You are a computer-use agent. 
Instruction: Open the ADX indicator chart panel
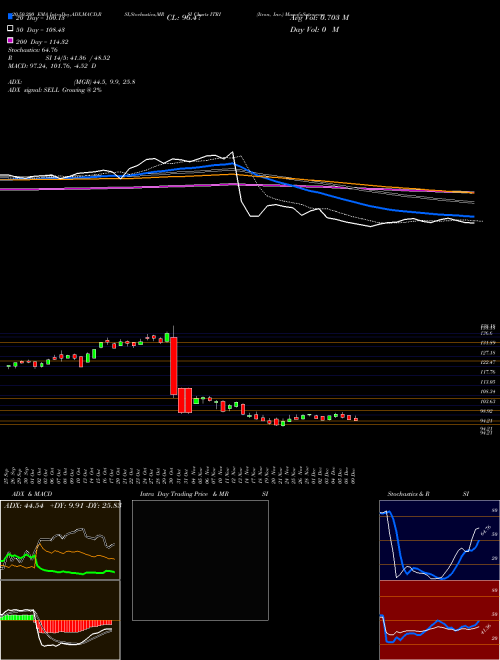click(x=60, y=540)
